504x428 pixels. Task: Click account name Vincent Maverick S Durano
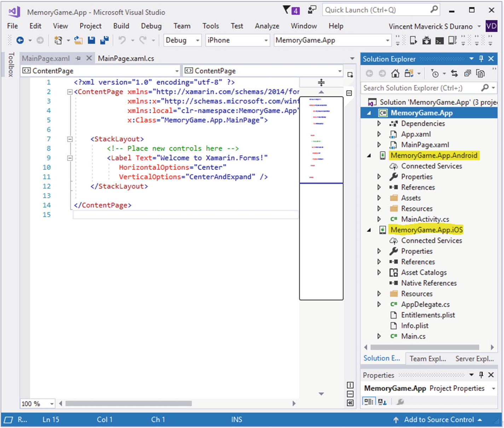(x=430, y=27)
